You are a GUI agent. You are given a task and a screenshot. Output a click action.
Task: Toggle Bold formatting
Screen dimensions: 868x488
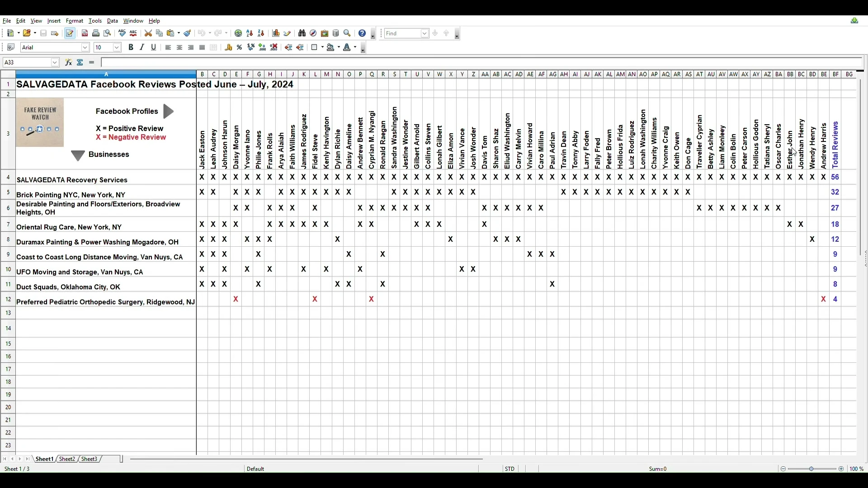click(131, 47)
